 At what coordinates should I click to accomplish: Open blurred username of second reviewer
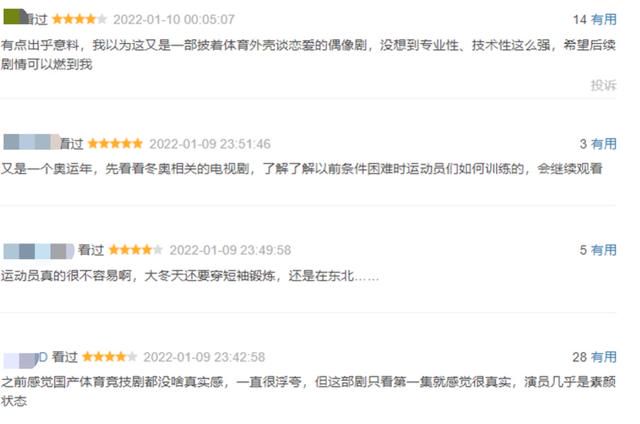click(x=32, y=142)
